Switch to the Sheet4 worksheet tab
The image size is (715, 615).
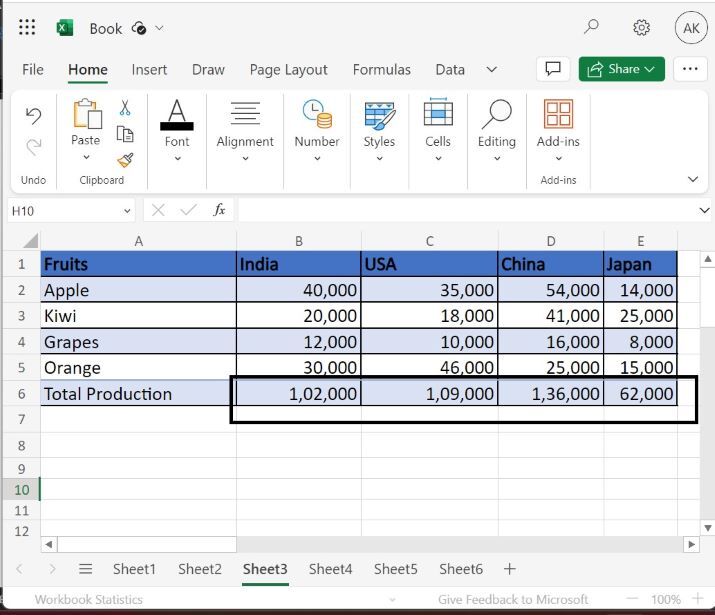point(330,569)
